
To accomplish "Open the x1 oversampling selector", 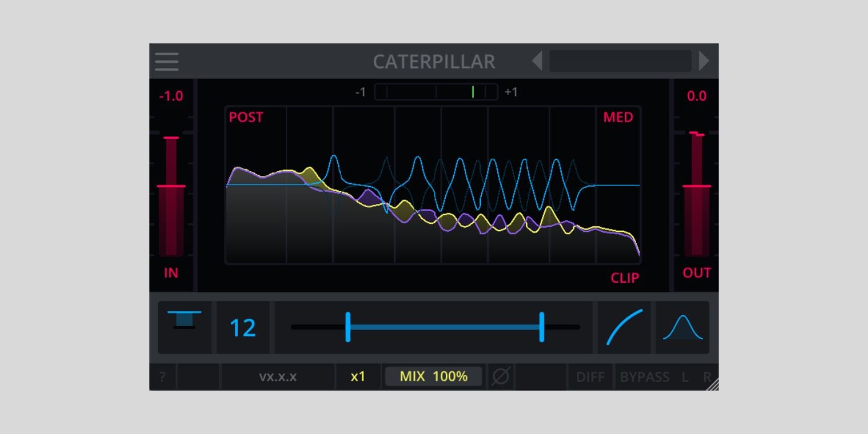I will click(358, 376).
